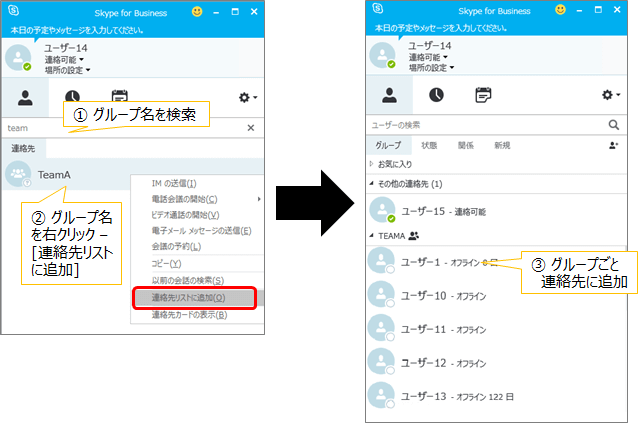638x423 pixels.
Task: Open the 電話会議の開始(C) submenu arrow
Action: (x=259, y=199)
